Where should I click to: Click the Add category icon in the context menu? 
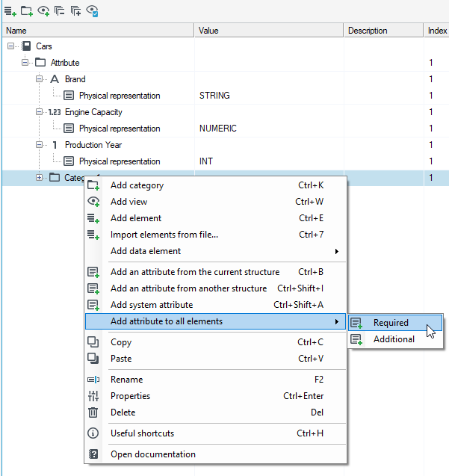click(93, 185)
